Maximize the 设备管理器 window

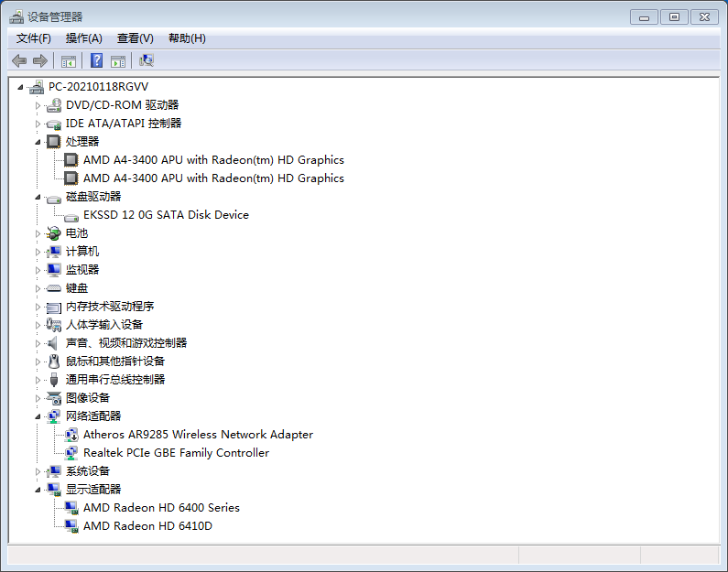click(x=674, y=17)
